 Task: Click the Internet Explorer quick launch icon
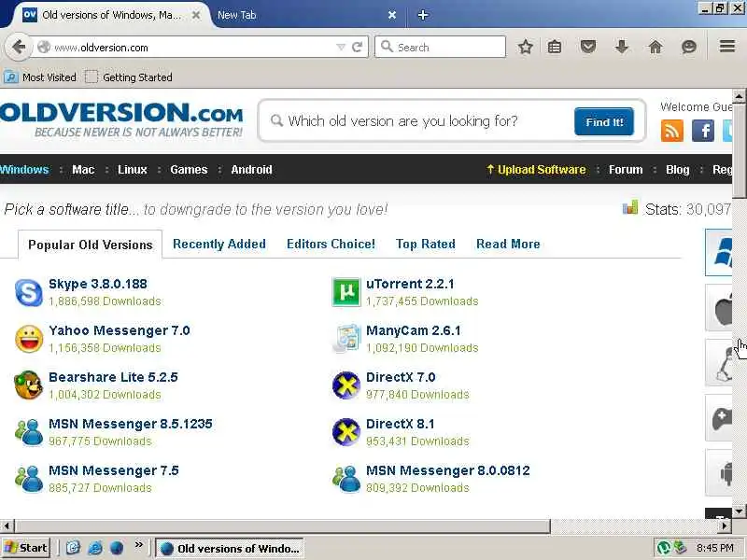click(94, 548)
